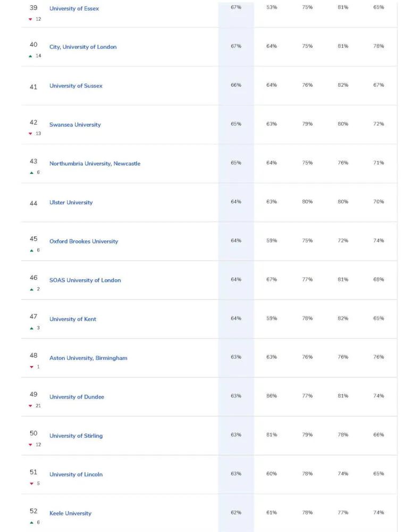
Task: Click red down arrow beside University of Essex
Action: click(30, 19)
